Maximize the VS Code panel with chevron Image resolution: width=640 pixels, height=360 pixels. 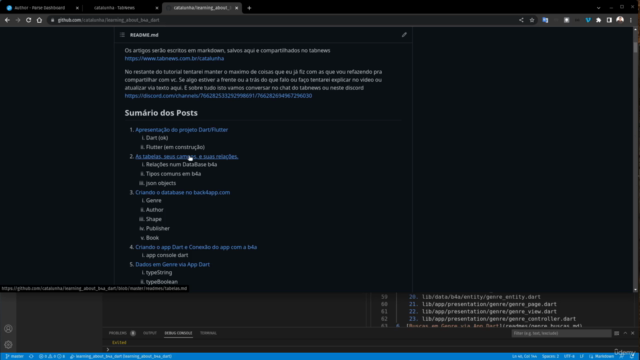tap(625, 333)
